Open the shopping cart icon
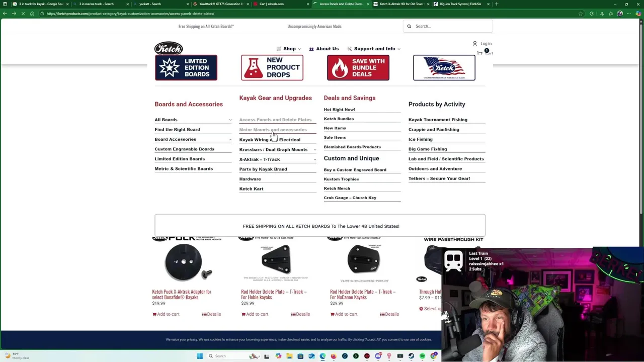 [480, 53]
